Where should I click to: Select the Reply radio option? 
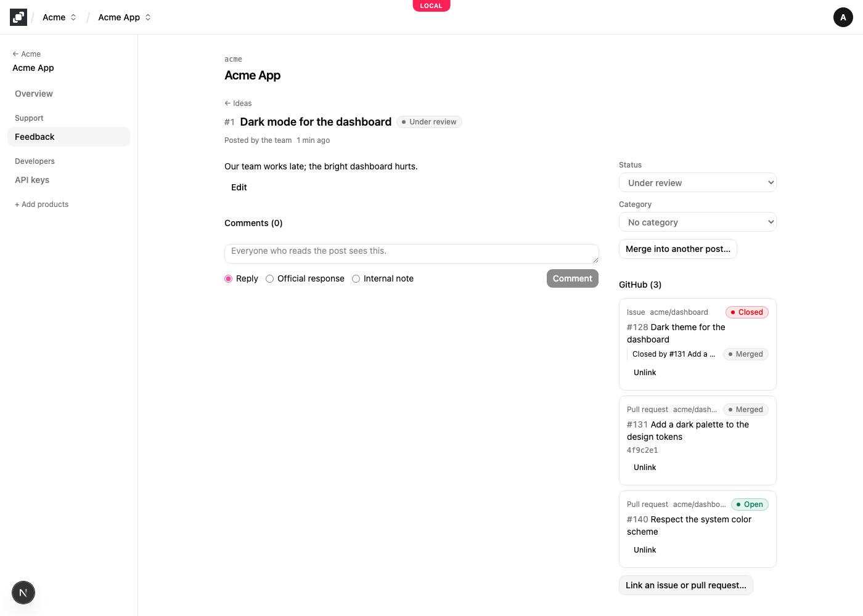click(229, 279)
